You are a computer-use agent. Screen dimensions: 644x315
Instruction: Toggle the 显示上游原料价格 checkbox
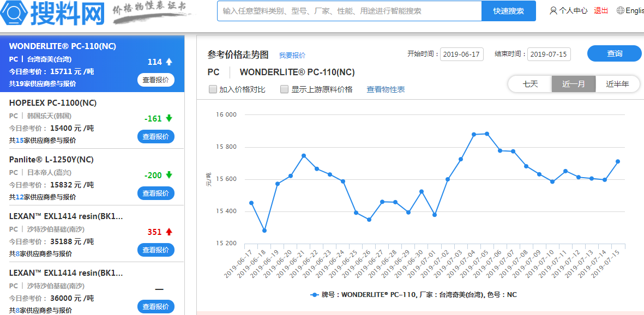(284, 89)
